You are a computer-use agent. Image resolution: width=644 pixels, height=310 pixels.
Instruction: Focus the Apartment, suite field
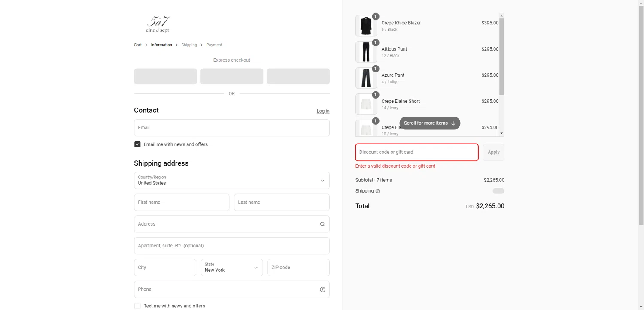tap(232, 246)
